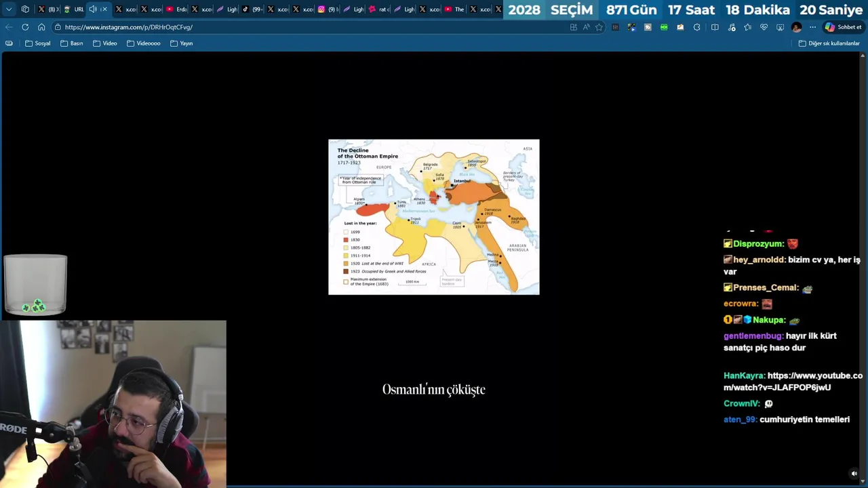Reload the Instagram page
The image size is (868, 488).
click(x=25, y=27)
